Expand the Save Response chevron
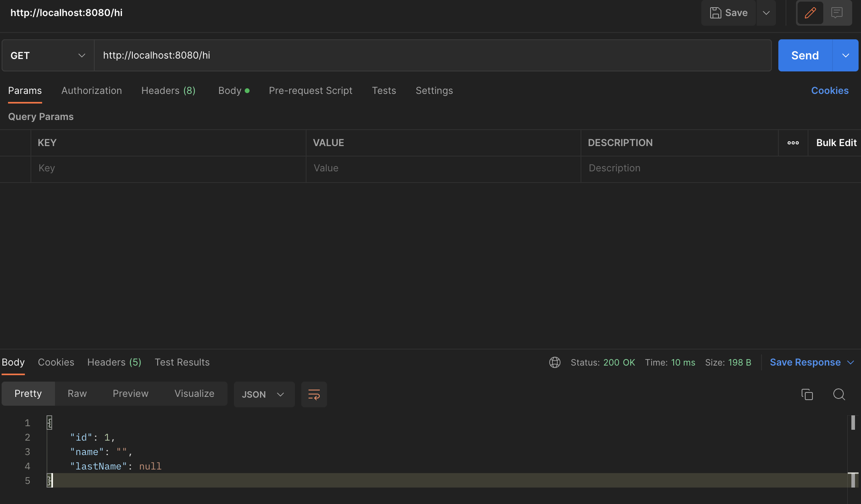 tap(851, 362)
